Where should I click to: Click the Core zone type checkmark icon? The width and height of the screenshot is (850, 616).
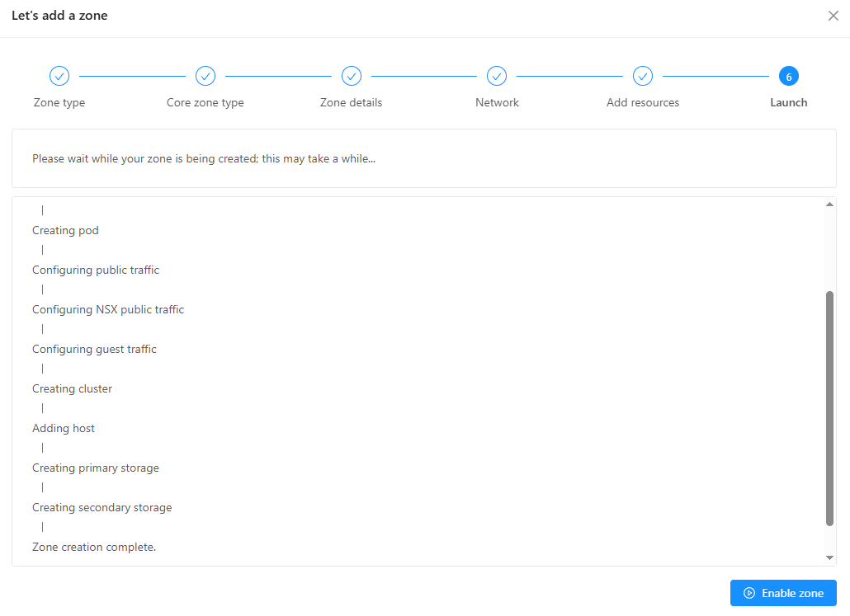[x=205, y=76]
